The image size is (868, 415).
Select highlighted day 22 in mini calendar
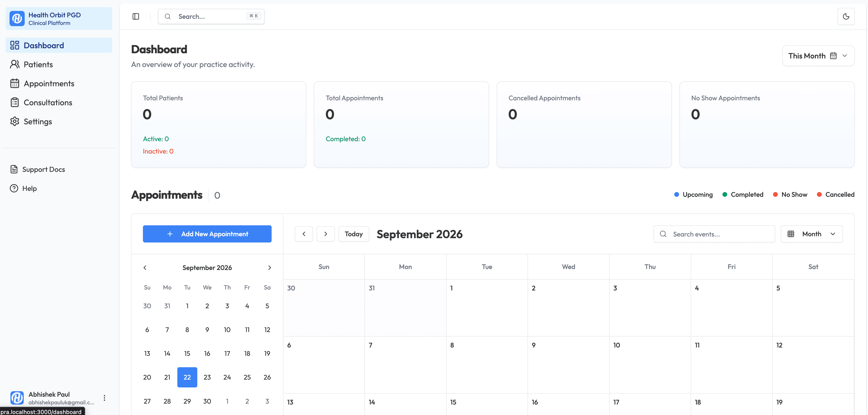click(x=187, y=377)
